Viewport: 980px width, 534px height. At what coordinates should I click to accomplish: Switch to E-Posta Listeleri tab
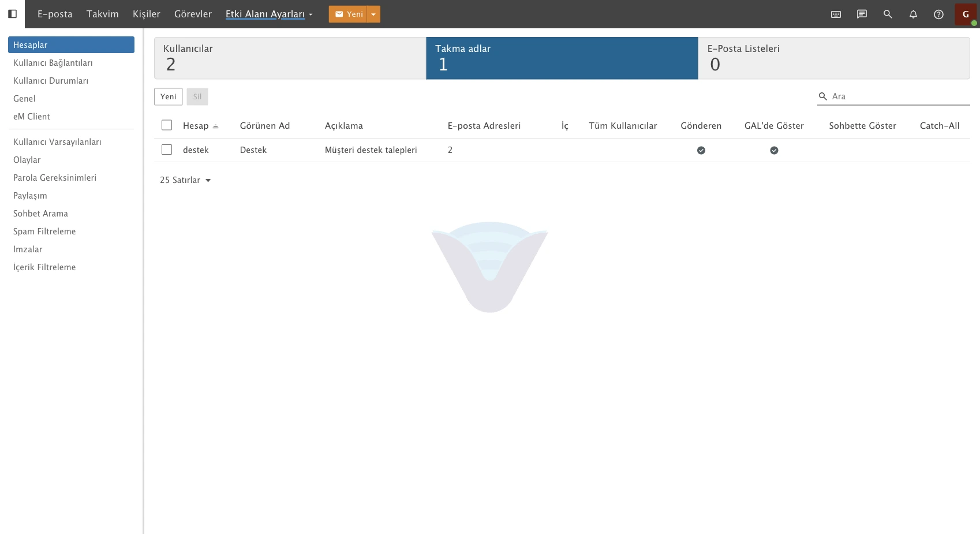[834, 58]
